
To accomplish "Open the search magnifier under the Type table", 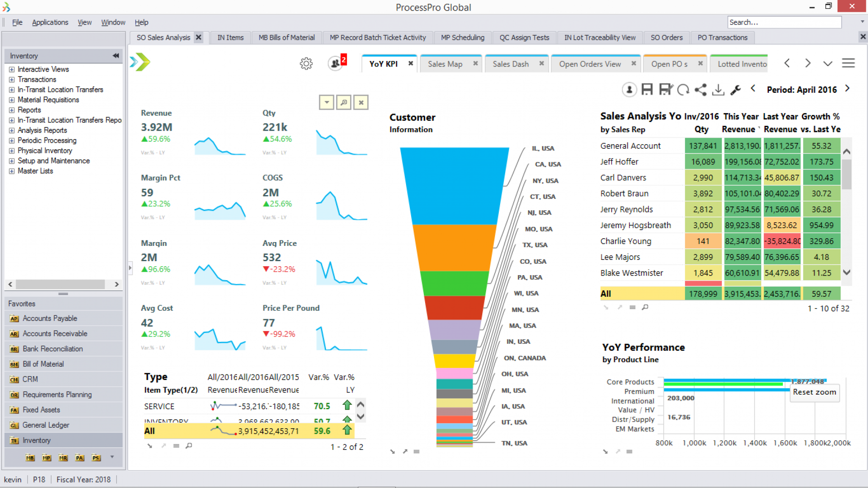I will point(189,446).
